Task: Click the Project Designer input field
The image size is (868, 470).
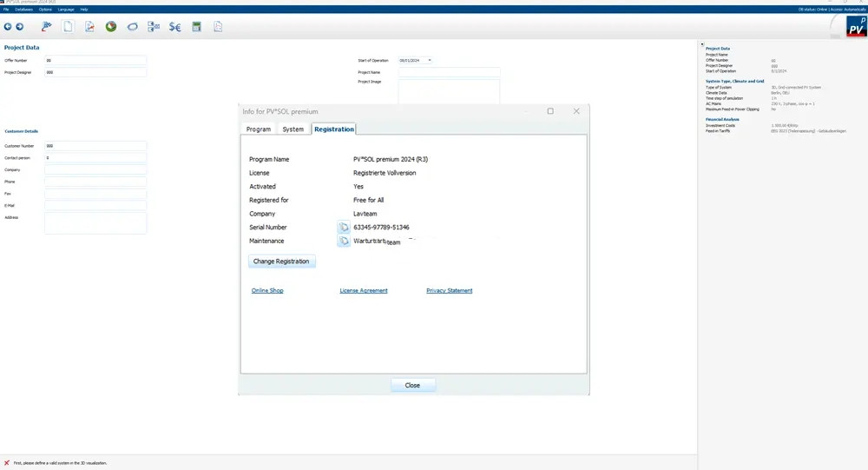Action: (95, 72)
